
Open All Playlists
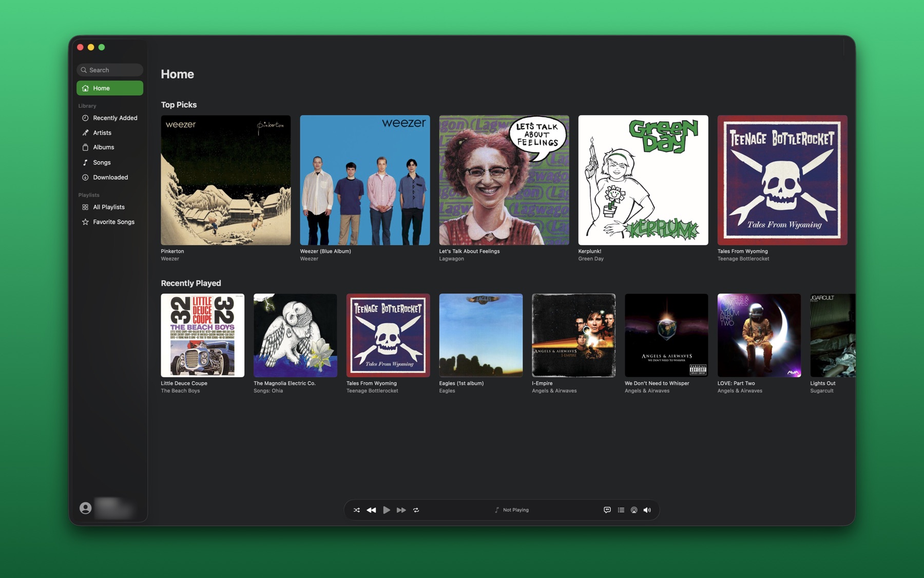coord(110,207)
